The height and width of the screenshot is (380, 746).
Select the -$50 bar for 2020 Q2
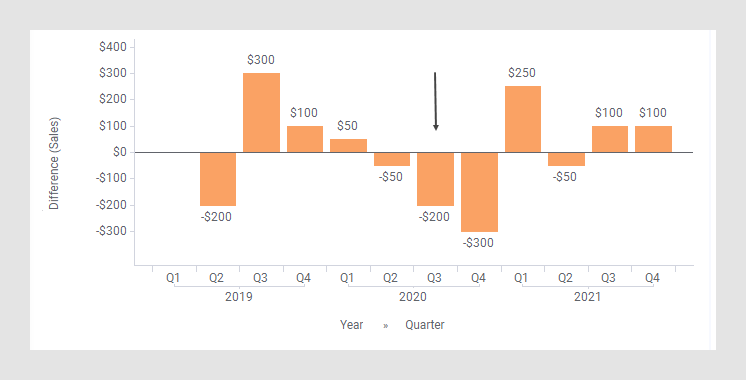click(x=392, y=159)
